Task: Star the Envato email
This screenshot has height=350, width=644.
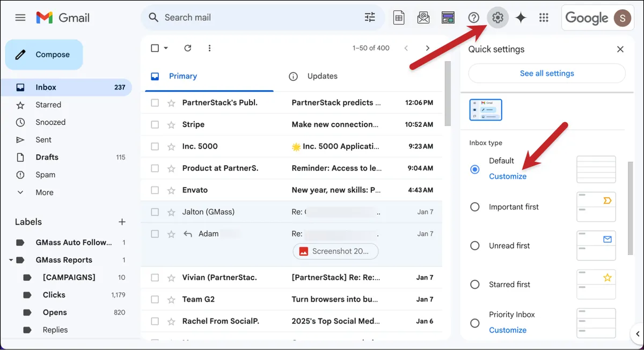Action: click(171, 190)
